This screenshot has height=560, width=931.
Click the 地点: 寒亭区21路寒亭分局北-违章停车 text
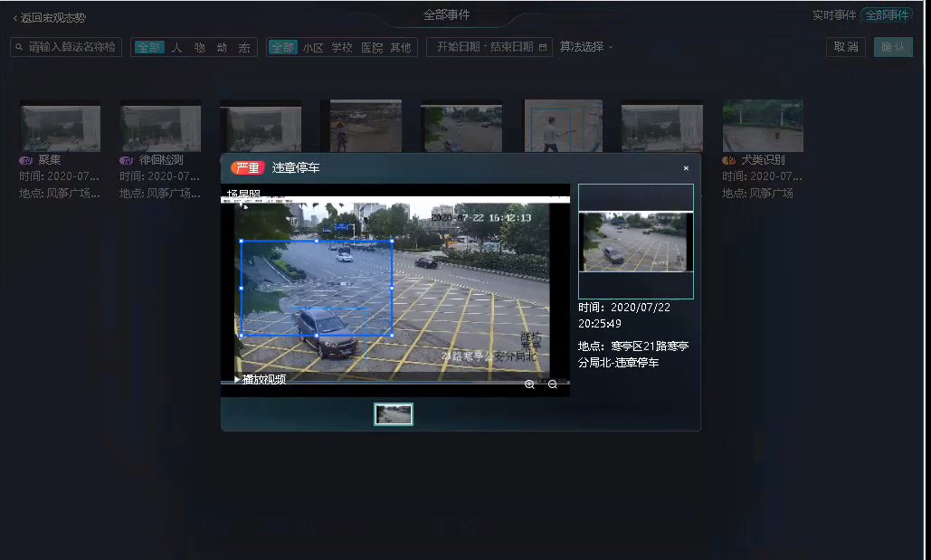(x=633, y=354)
